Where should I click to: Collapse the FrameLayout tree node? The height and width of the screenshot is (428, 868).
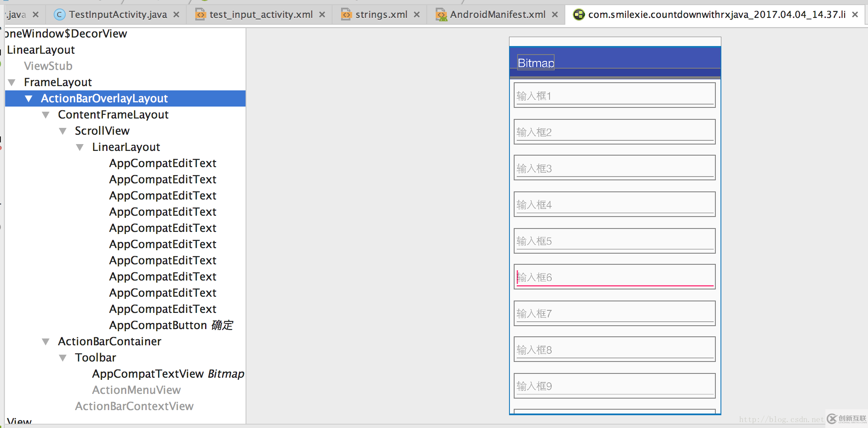[x=12, y=82]
